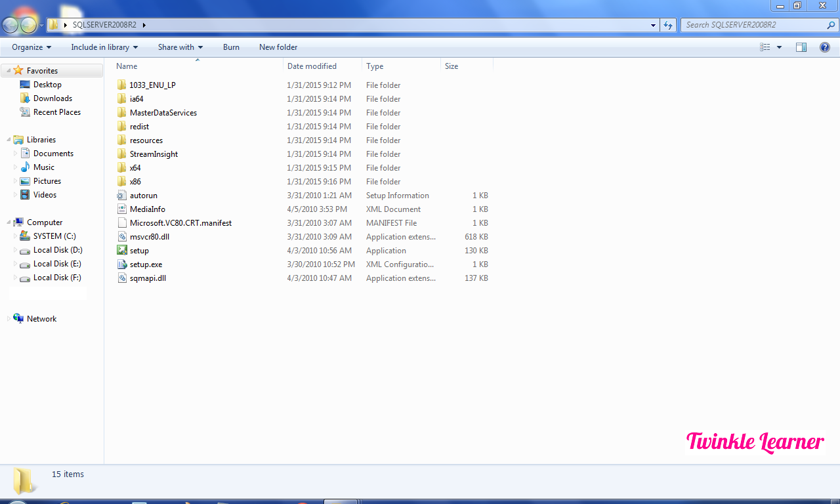This screenshot has width=840, height=504.
Task: Click the autorun setup information icon
Action: (121, 196)
